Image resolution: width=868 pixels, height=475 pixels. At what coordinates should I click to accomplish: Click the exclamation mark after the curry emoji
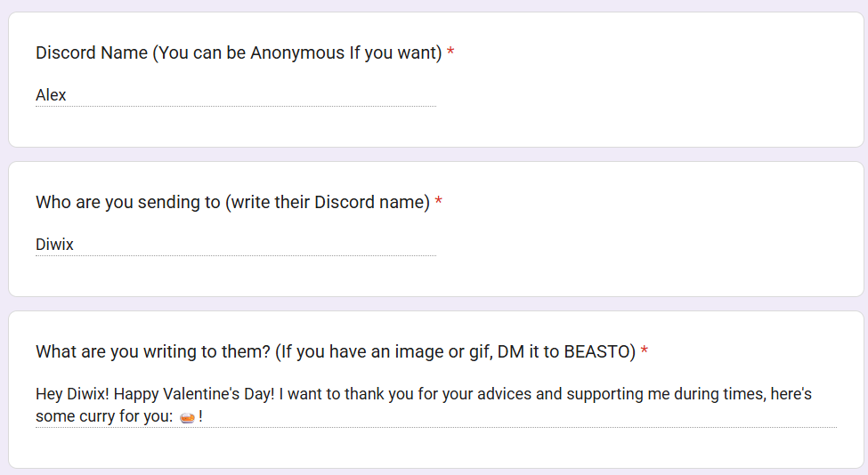(201, 416)
